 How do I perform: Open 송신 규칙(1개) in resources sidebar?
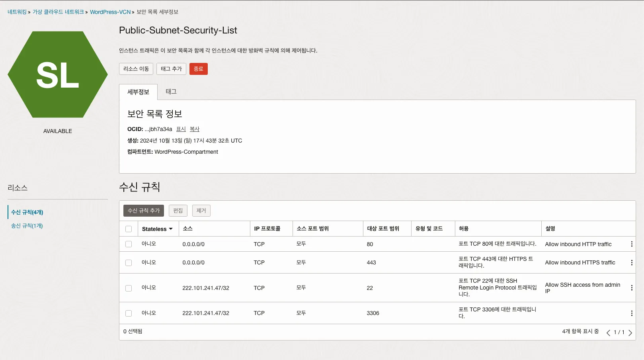[x=27, y=226]
